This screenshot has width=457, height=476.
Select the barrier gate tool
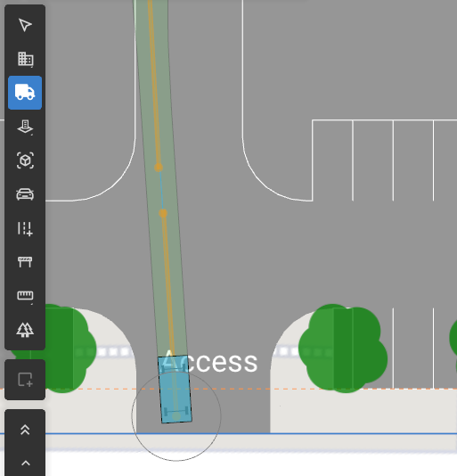point(25,262)
